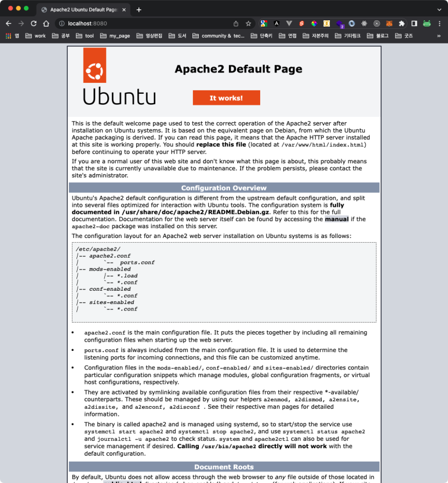
Task: Open the Svelte devtools extension icon
Action: click(301, 23)
